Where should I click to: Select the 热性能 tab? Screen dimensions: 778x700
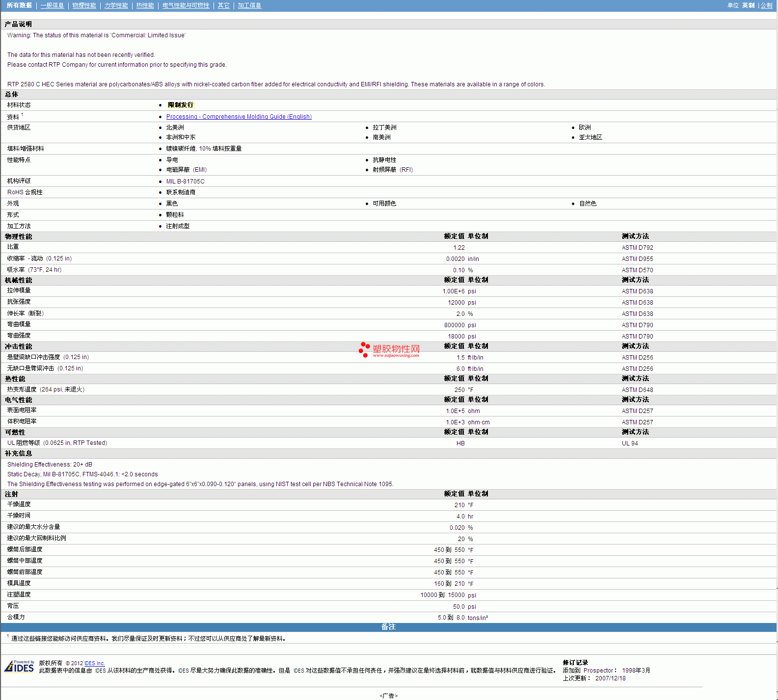pos(145,5)
